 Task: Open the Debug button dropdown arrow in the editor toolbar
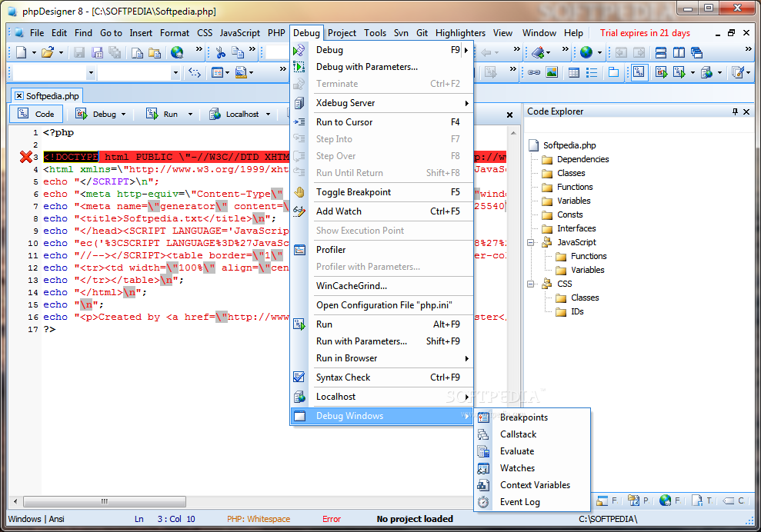click(123, 114)
